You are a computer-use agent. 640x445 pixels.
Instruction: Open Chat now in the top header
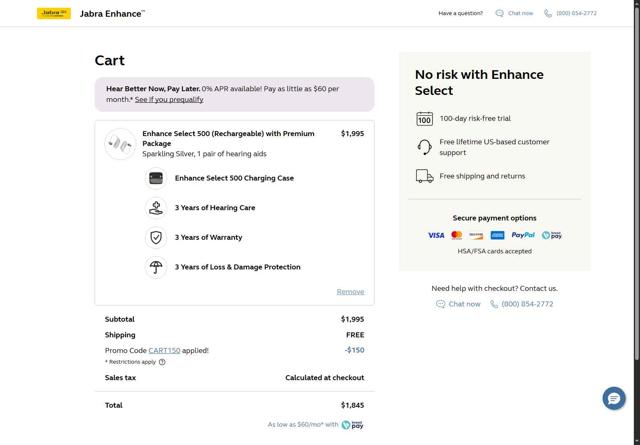pos(520,13)
